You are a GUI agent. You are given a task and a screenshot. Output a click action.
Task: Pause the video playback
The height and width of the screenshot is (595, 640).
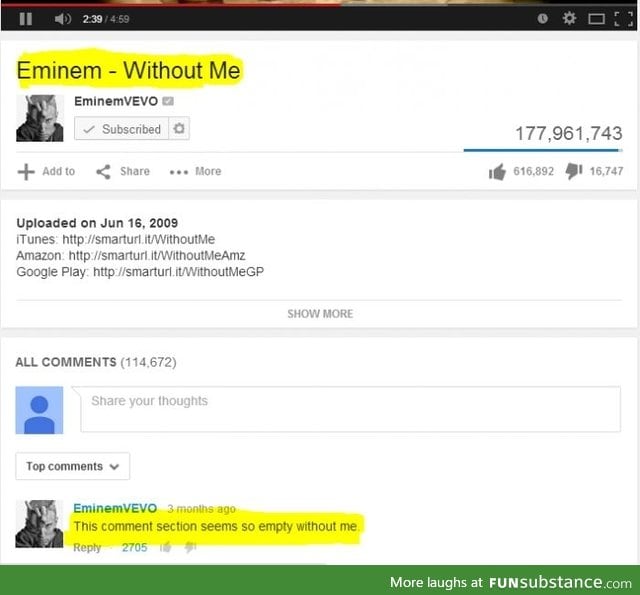tap(25, 19)
